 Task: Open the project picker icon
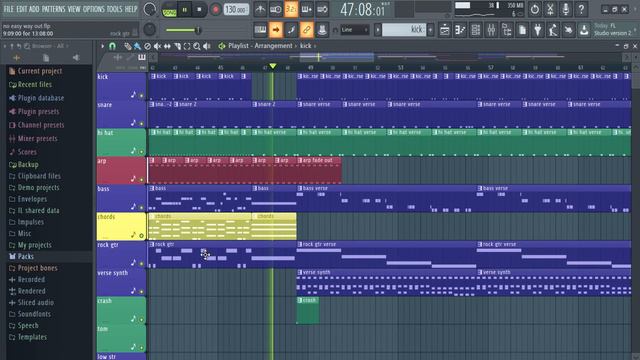(522, 30)
